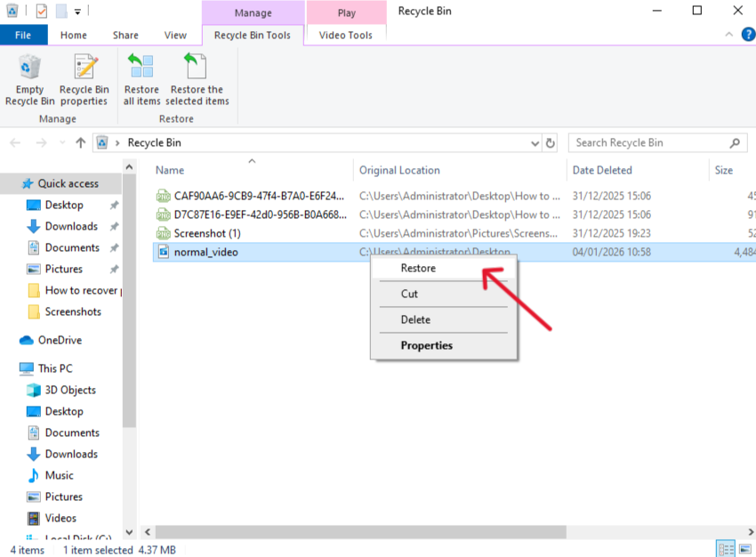
Task: Open the address bar dropdown arrow
Action: point(535,142)
